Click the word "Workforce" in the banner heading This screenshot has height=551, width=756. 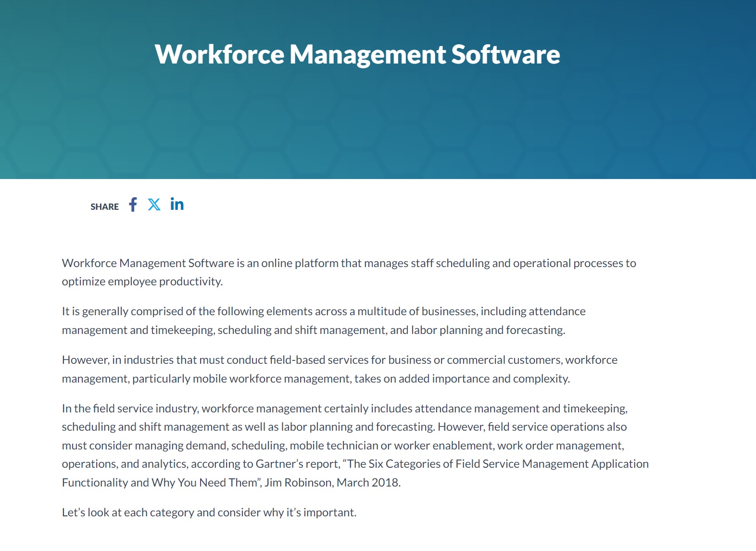click(x=219, y=54)
